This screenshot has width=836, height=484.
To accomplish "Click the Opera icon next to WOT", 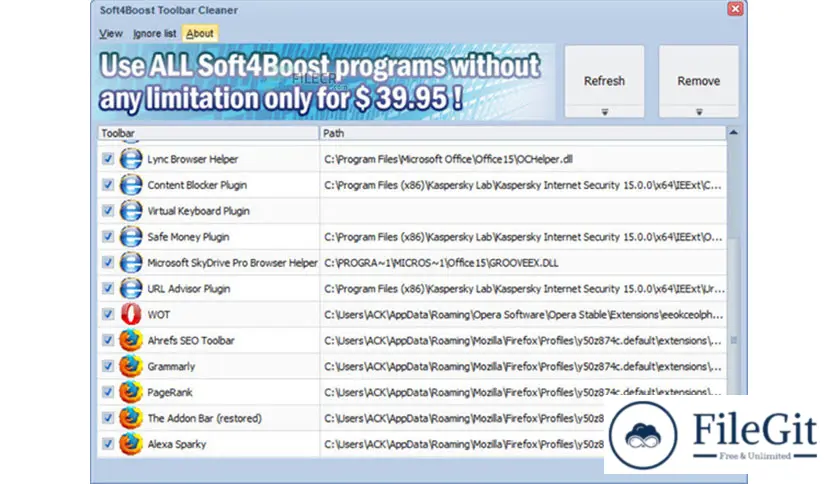I will coord(131,314).
